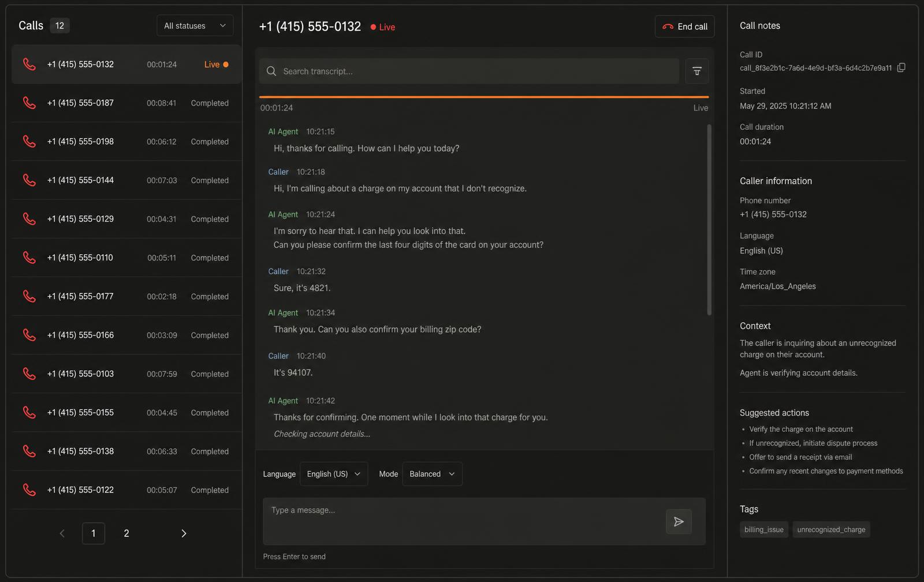Click 'Agent is verifying account details.' context

point(799,373)
